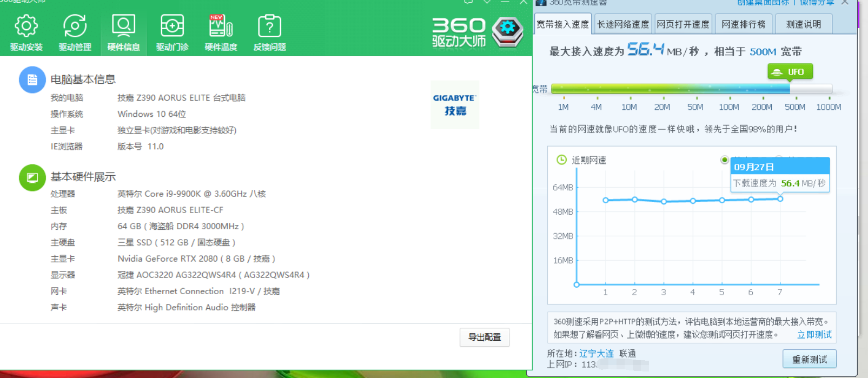The height and width of the screenshot is (378, 868).
Task: Click the 1000M scale label
Action: pos(829,107)
